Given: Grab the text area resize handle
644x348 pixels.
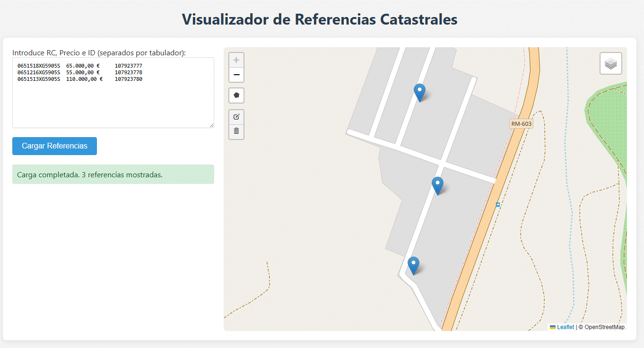Looking at the screenshot, I should [211, 125].
